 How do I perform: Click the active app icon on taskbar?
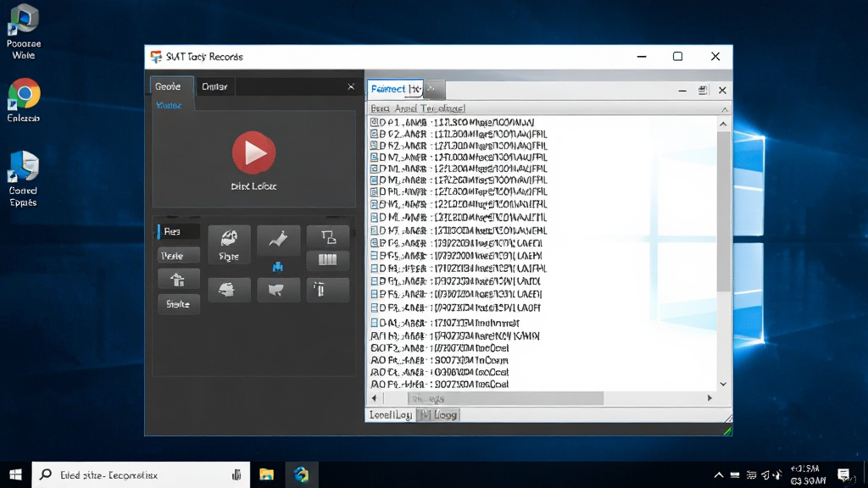301,474
